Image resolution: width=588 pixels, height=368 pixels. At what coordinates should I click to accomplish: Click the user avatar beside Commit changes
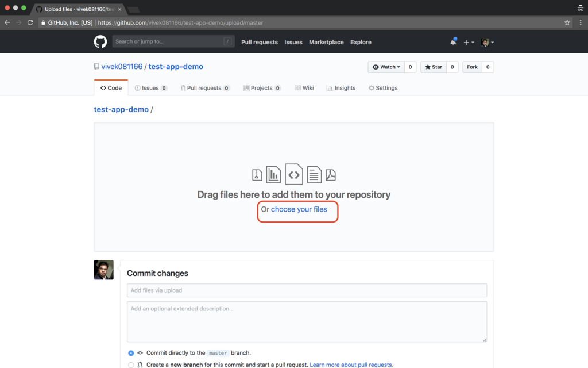tap(103, 270)
